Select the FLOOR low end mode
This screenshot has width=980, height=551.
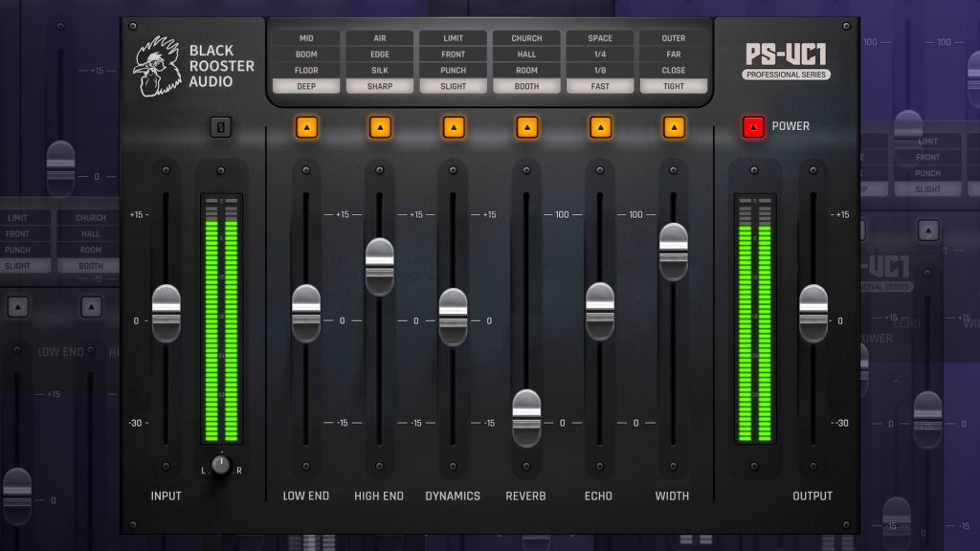tap(306, 71)
